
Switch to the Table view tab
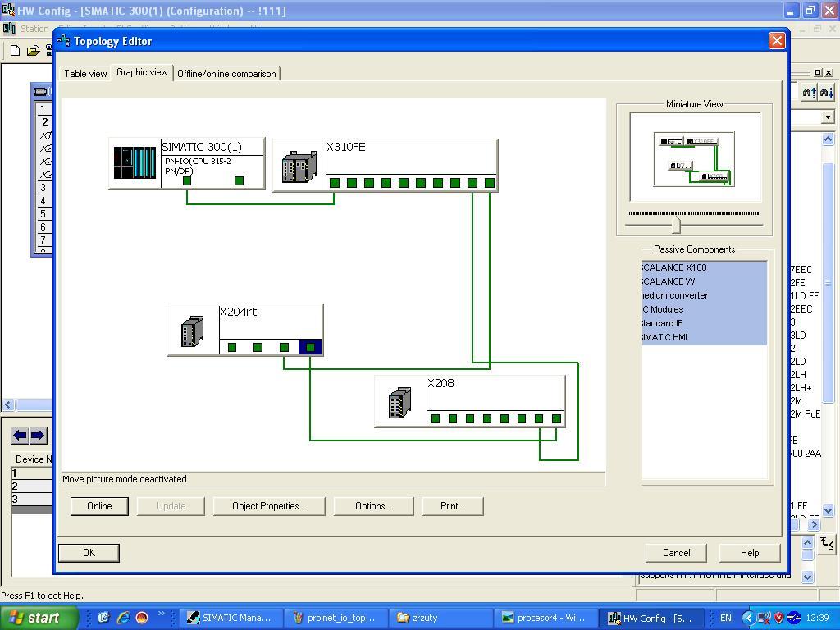[85, 73]
